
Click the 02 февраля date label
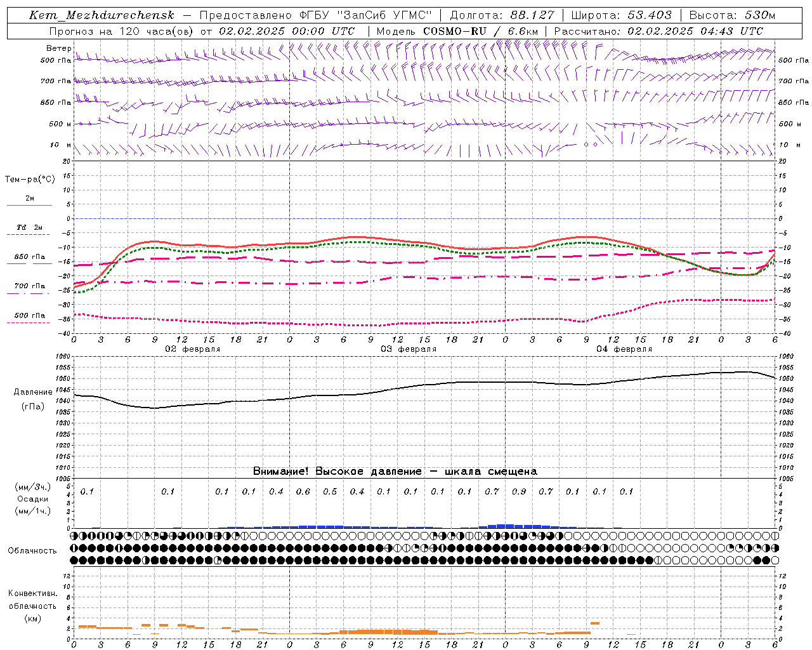coord(193,349)
